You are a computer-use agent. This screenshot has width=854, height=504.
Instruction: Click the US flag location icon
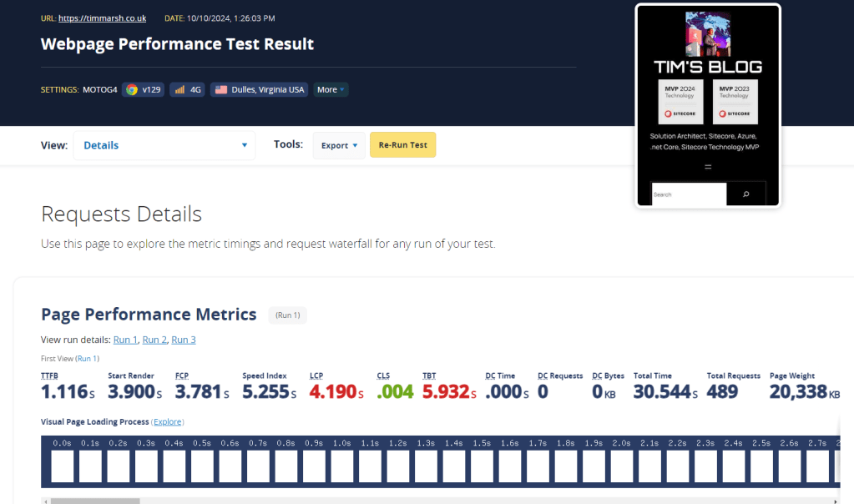click(x=220, y=90)
